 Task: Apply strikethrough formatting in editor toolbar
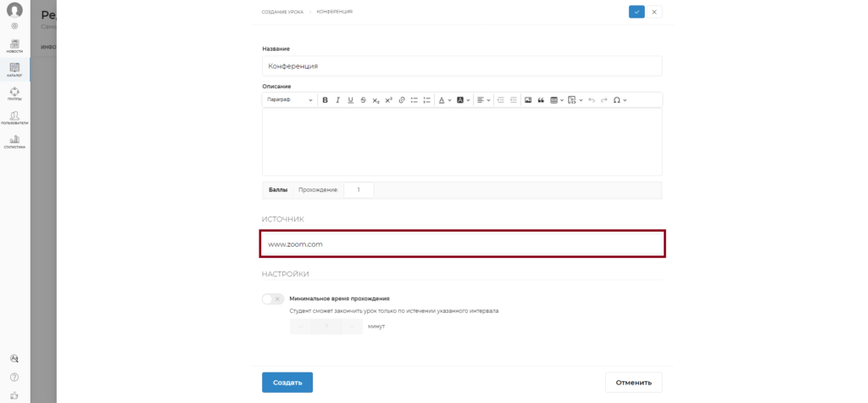tap(363, 100)
